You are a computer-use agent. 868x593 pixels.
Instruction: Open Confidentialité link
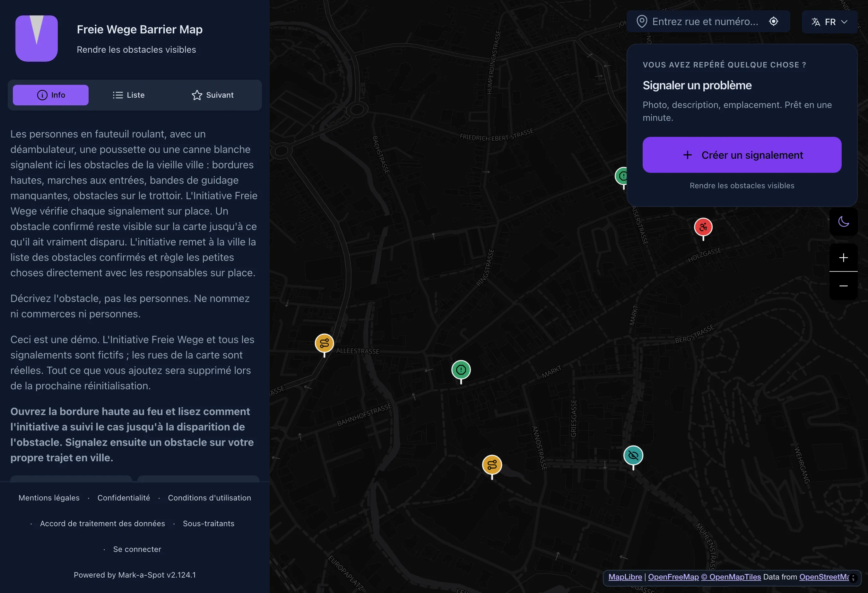pyautogui.click(x=124, y=498)
